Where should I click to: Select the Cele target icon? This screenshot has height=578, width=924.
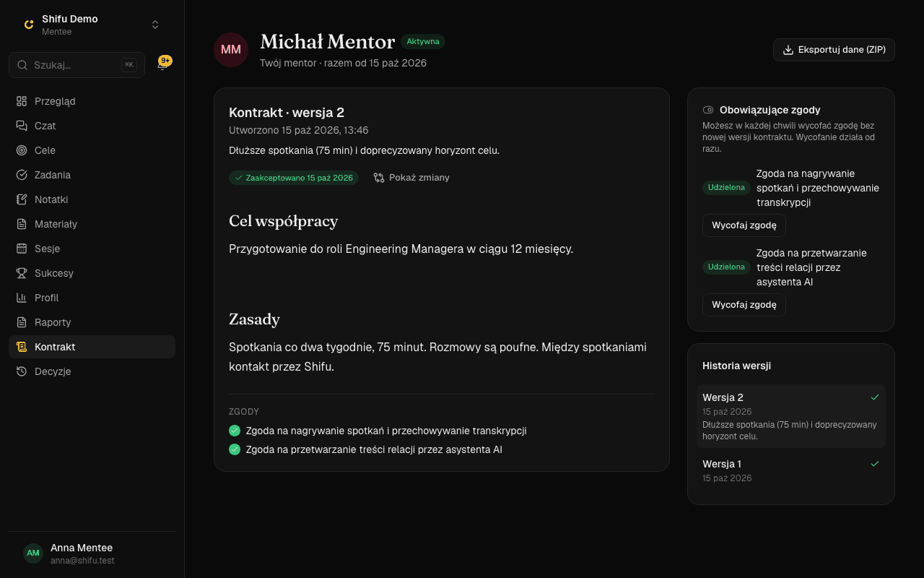point(22,150)
